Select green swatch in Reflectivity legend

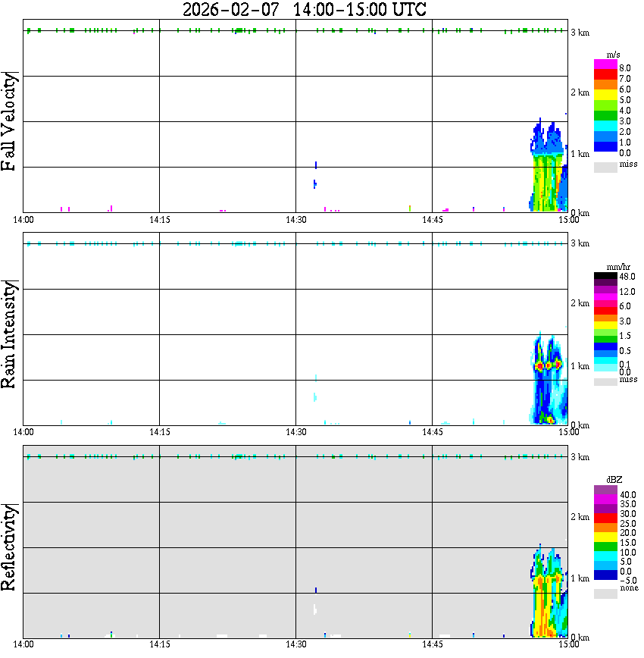605,547
